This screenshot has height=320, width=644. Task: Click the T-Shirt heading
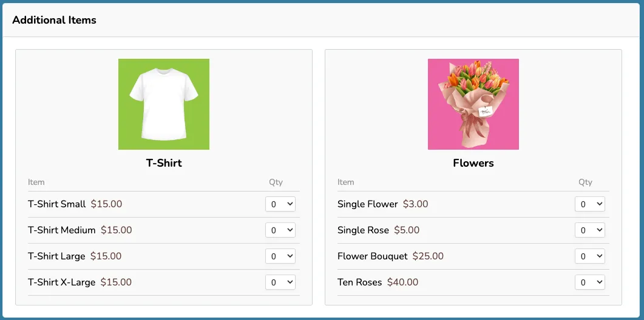click(164, 163)
